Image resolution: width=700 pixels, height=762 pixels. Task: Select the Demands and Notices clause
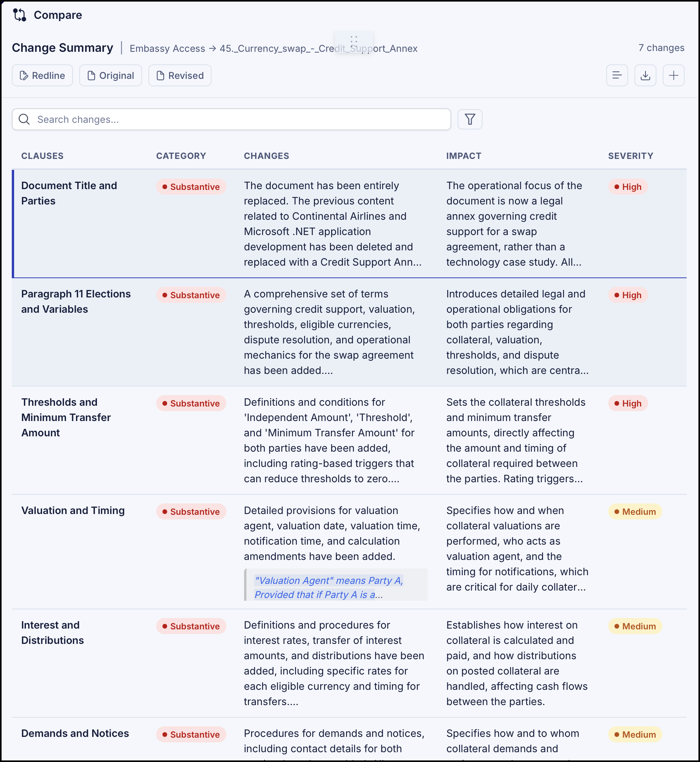point(75,733)
